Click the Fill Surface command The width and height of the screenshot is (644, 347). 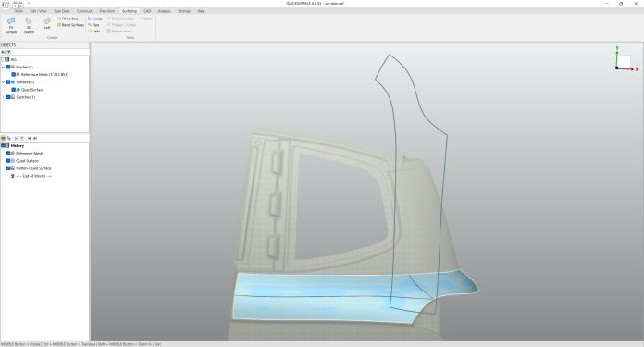pyautogui.click(x=68, y=19)
